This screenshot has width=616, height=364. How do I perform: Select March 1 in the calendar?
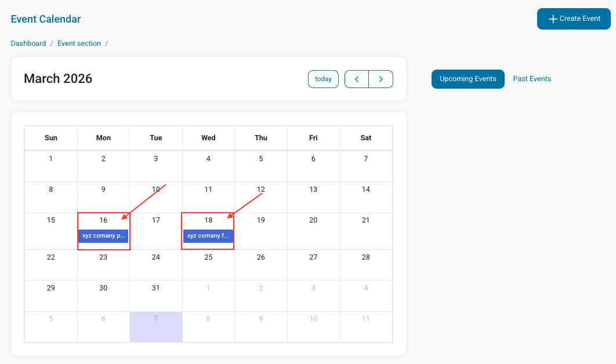pos(51,166)
